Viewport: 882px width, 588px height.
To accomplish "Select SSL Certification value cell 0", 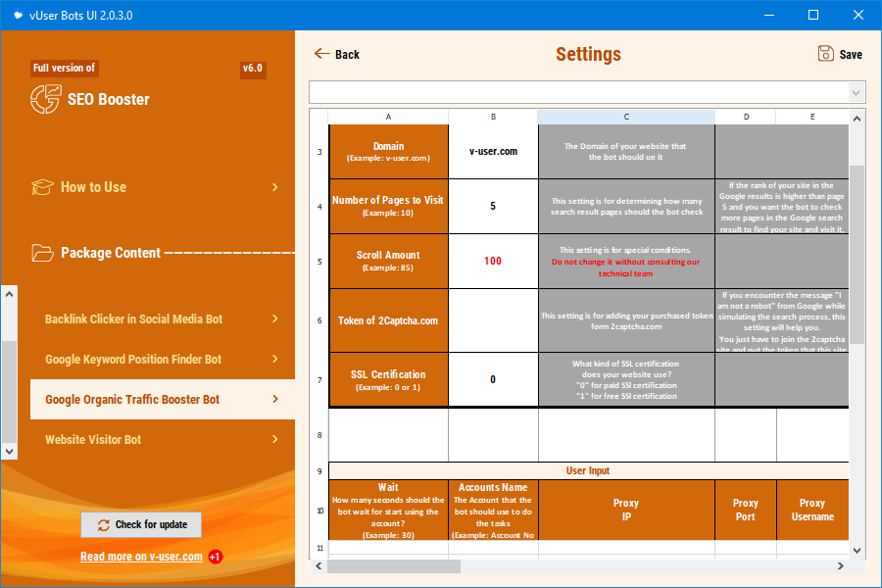I will (493, 379).
